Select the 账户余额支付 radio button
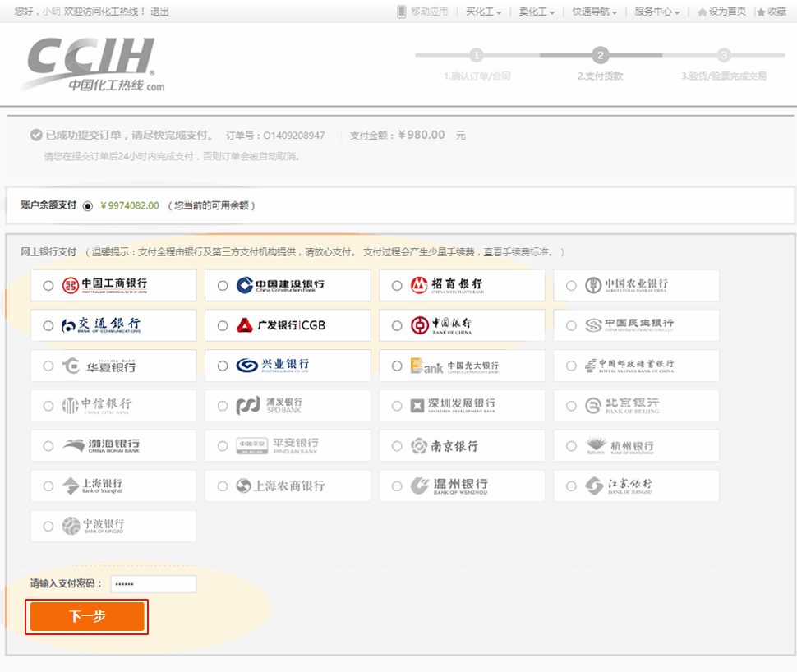 tap(88, 206)
